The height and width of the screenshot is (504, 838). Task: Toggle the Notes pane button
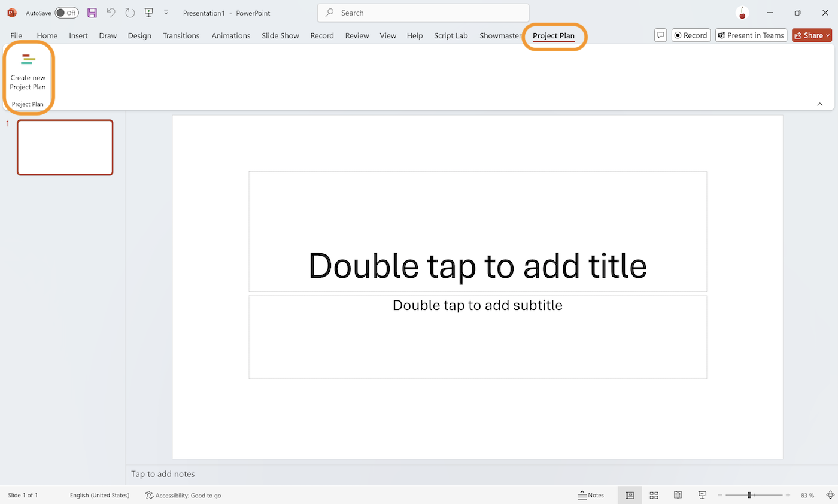(591, 495)
